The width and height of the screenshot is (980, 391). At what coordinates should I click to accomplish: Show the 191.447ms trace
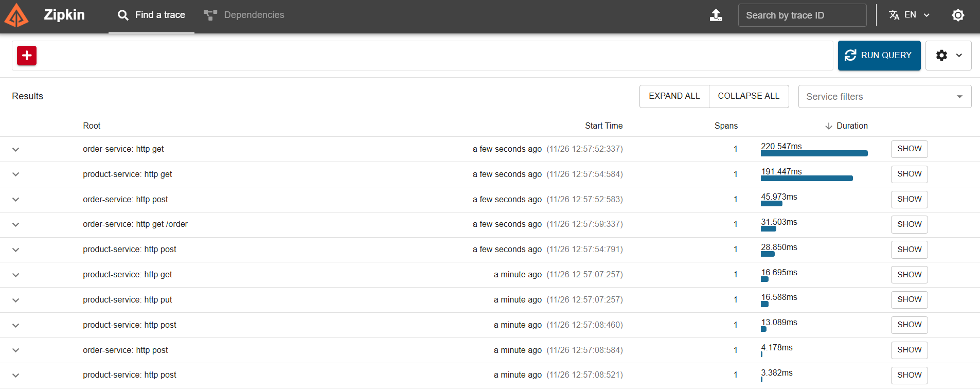tap(909, 174)
